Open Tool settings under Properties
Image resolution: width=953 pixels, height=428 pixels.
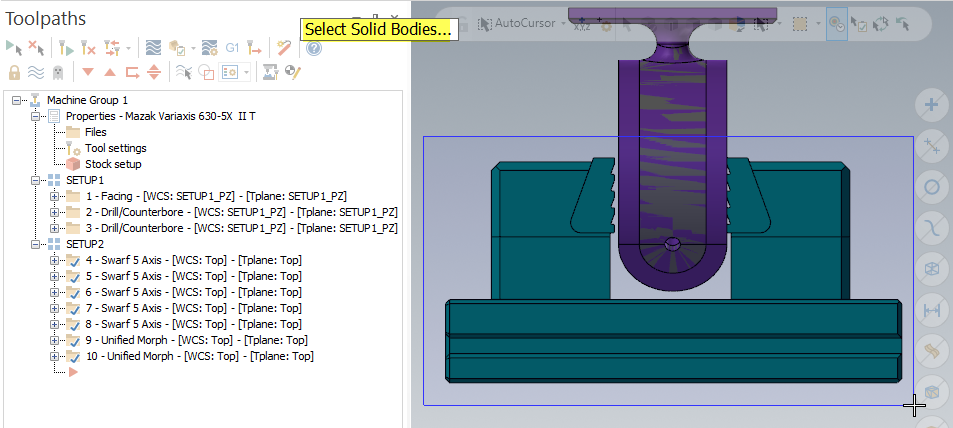click(x=115, y=148)
